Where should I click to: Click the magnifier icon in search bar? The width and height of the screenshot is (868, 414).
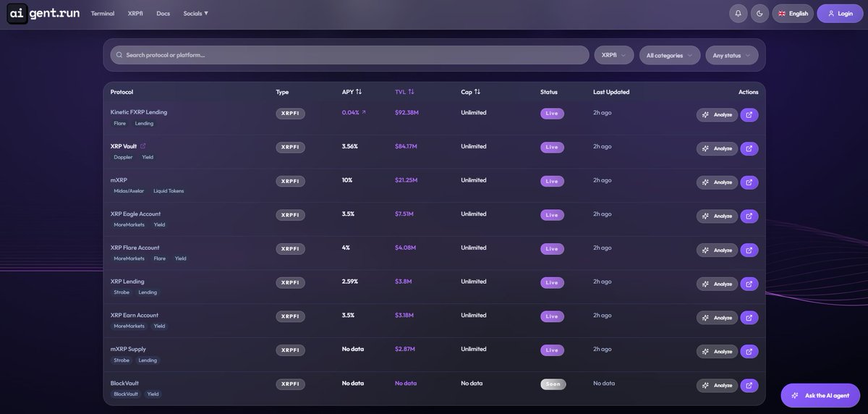[119, 55]
